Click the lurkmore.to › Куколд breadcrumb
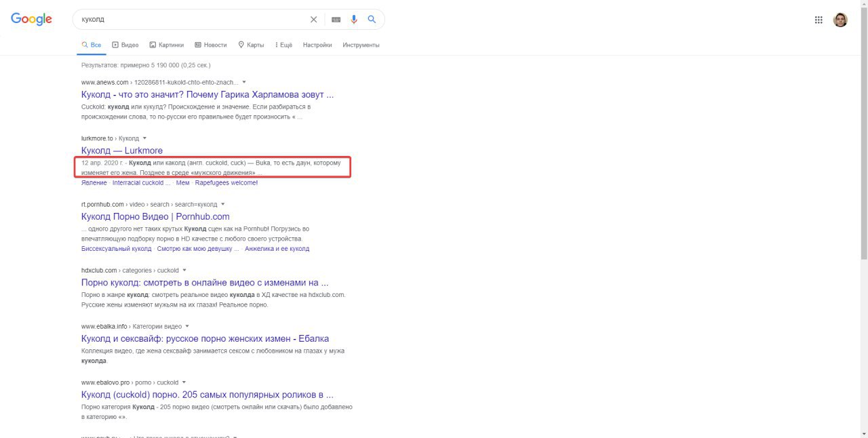Screen dimensions: 868x438 click(110, 138)
